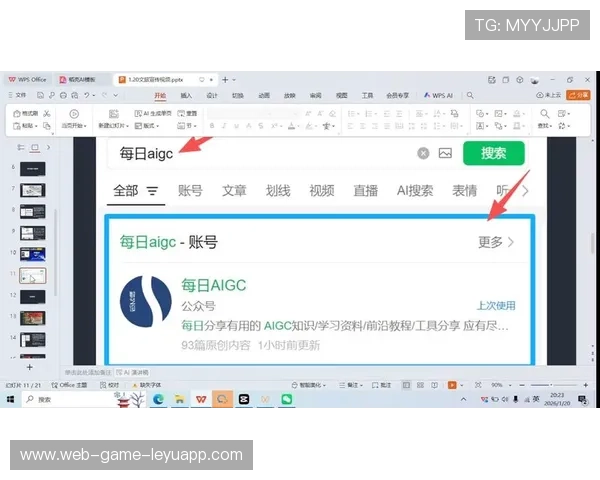This screenshot has height=480, width=600.
Task: Click the 查找 find magnifier icon
Action: click(x=545, y=114)
